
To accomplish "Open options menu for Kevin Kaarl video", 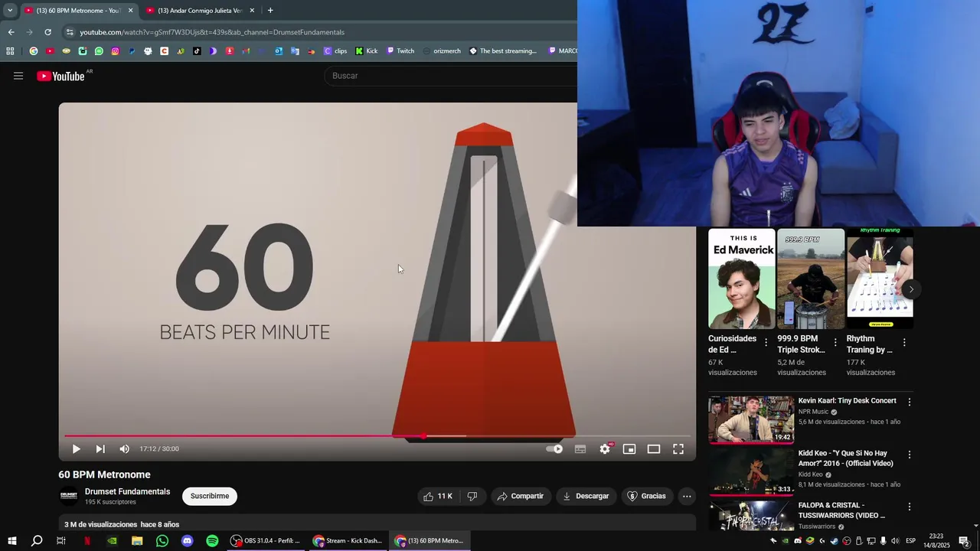I will [910, 402].
